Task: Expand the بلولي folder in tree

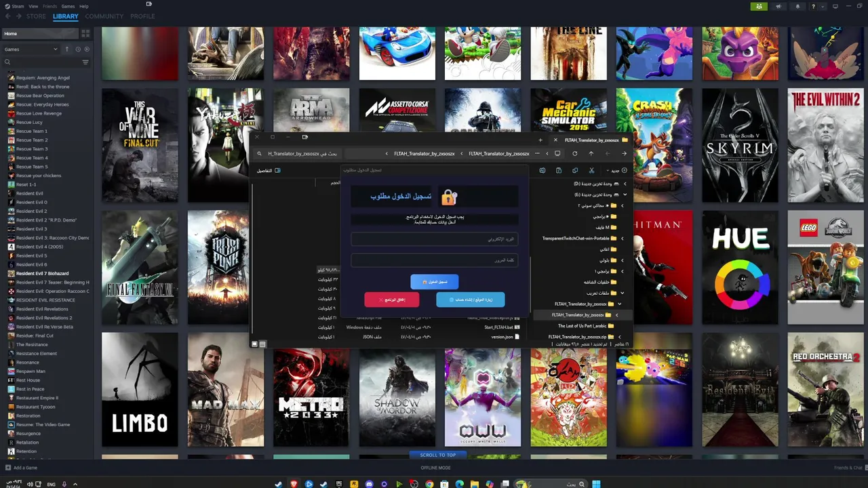Action: (622, 260)
